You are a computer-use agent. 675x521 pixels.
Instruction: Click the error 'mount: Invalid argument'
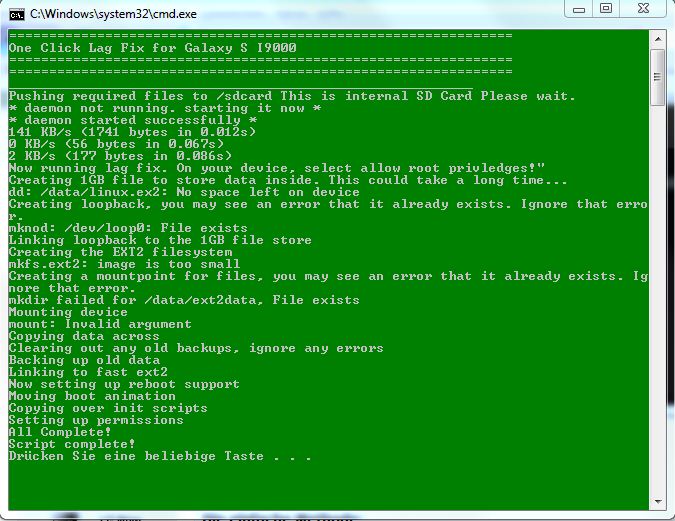[100, 324]
